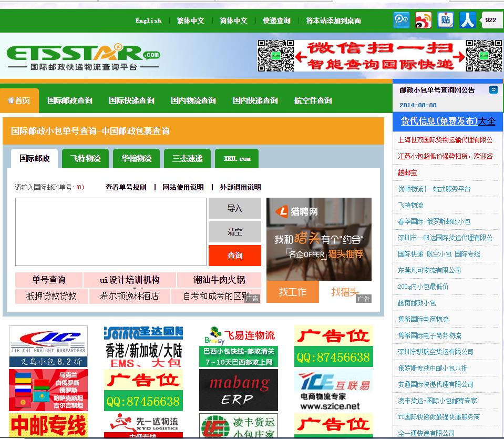Image resolution: width=504 pixels, height=439 pixels.
Task: Click the left WeChat QR code
Action: [276, 56]
